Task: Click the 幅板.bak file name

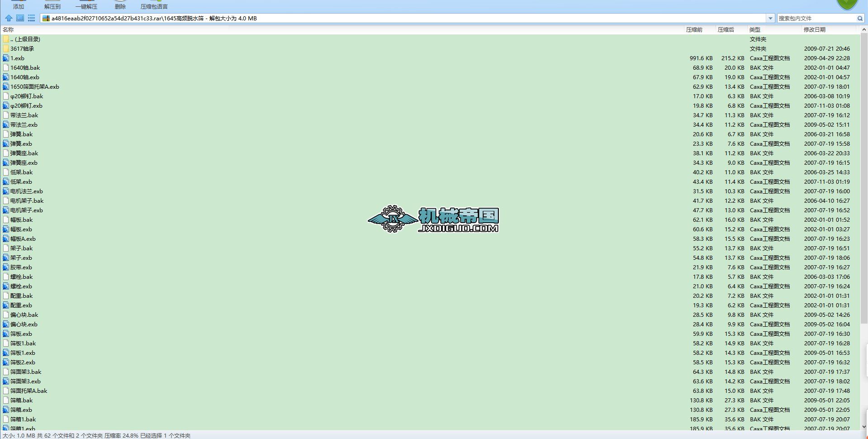Action: (x=21, y=219)
